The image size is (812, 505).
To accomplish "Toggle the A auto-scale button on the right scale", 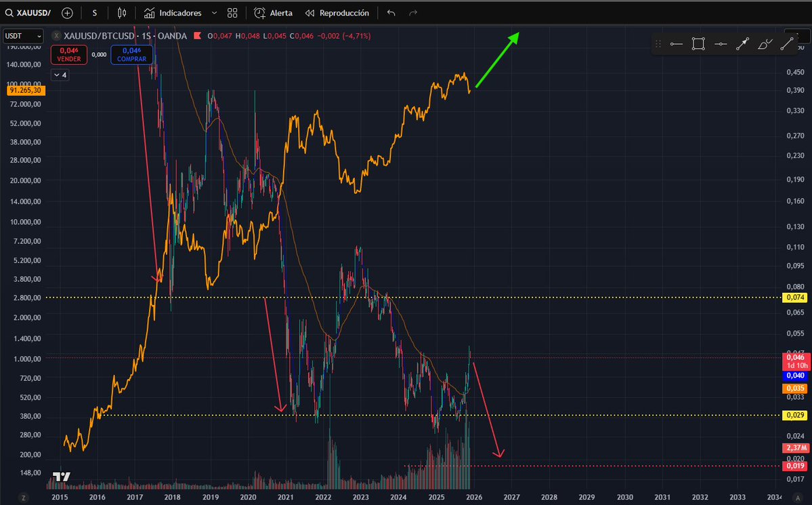I will [x=798, y=498].
